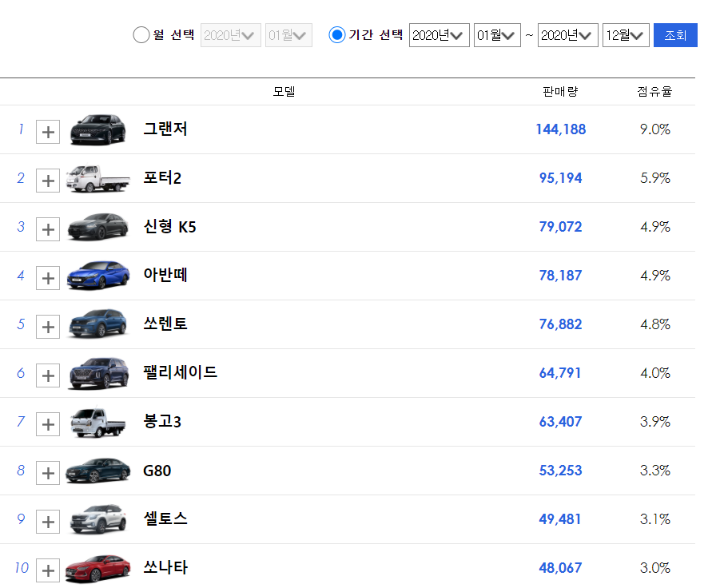This screenshot has width=716, height=588.
Task: Open the disabled 2020년 month-select year dropdown
Action: click(231, 35)
